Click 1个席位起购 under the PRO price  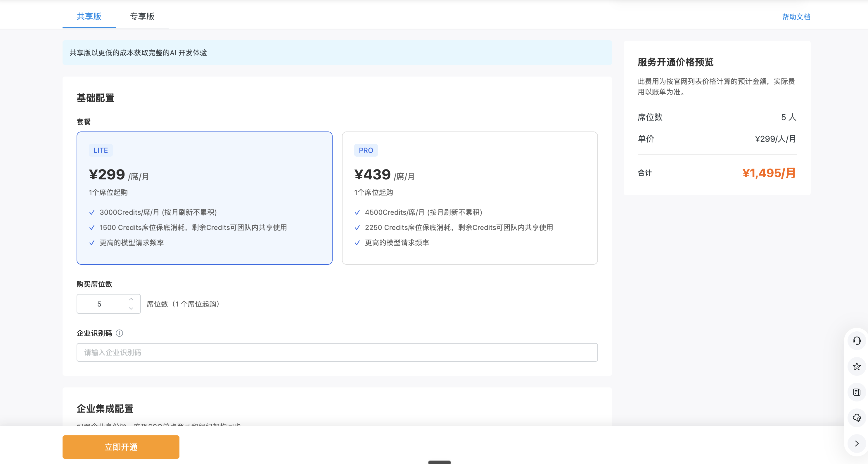click(x=373, y=192)
